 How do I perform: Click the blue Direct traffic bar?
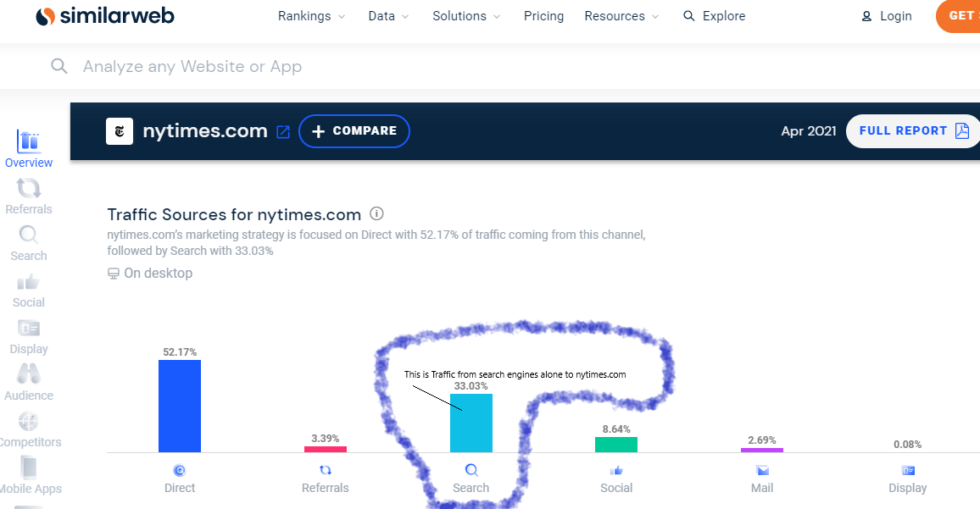point(180,406)
